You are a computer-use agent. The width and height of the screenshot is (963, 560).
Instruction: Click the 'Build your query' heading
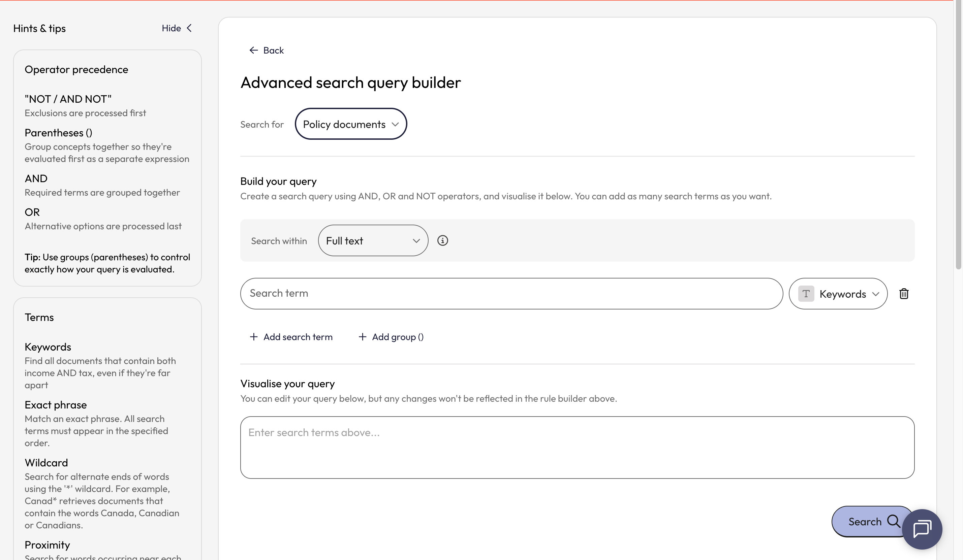(x=278, y=181)
